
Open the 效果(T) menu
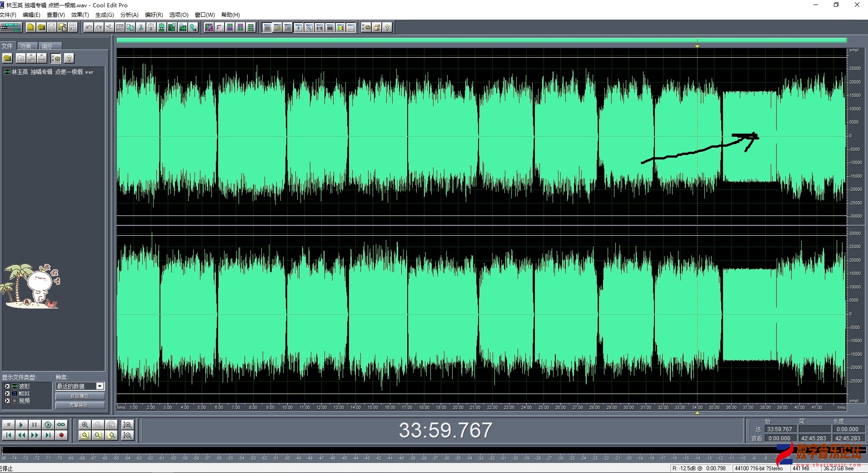tap(80, 15)
